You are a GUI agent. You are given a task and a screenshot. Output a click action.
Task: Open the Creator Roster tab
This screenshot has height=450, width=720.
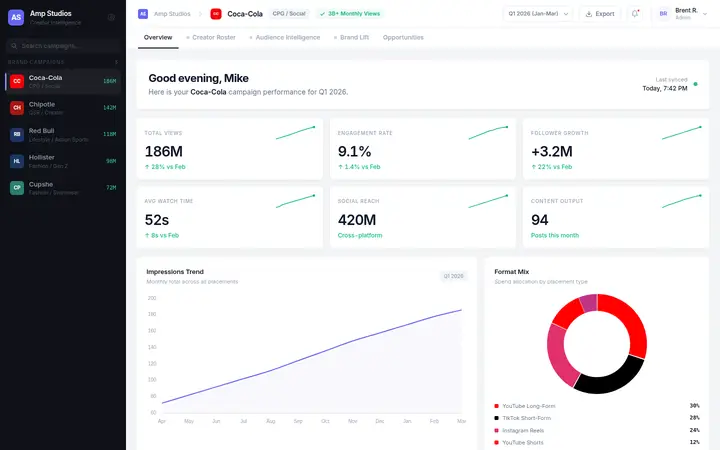click(211, 38)
